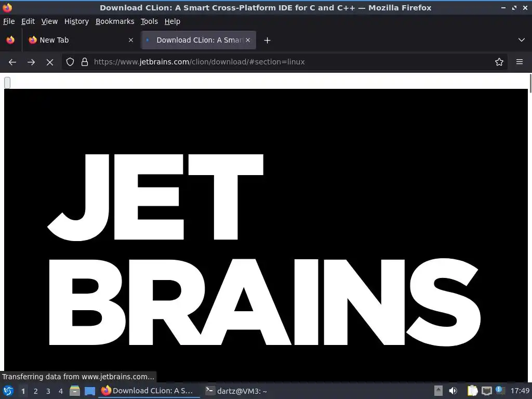Open the tracking protection shield icon

click(70, 62)
